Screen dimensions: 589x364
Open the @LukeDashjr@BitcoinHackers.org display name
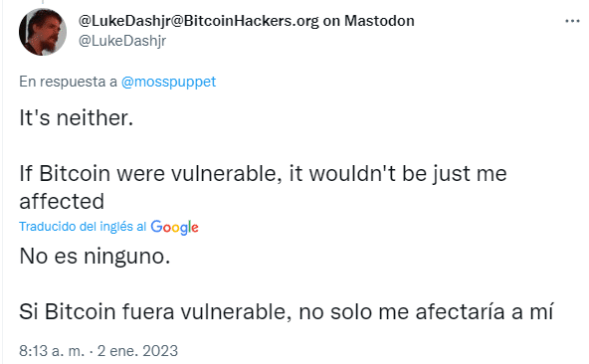246,21
